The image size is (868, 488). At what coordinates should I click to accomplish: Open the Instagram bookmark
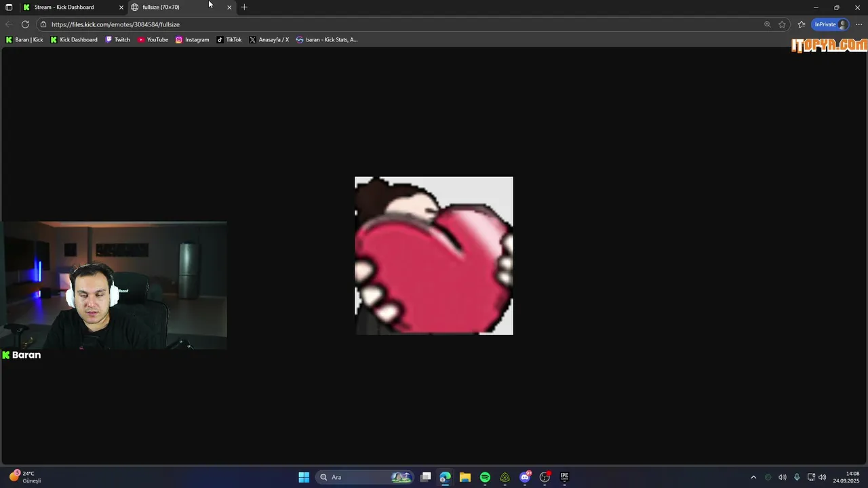click(x=193, y=40)
